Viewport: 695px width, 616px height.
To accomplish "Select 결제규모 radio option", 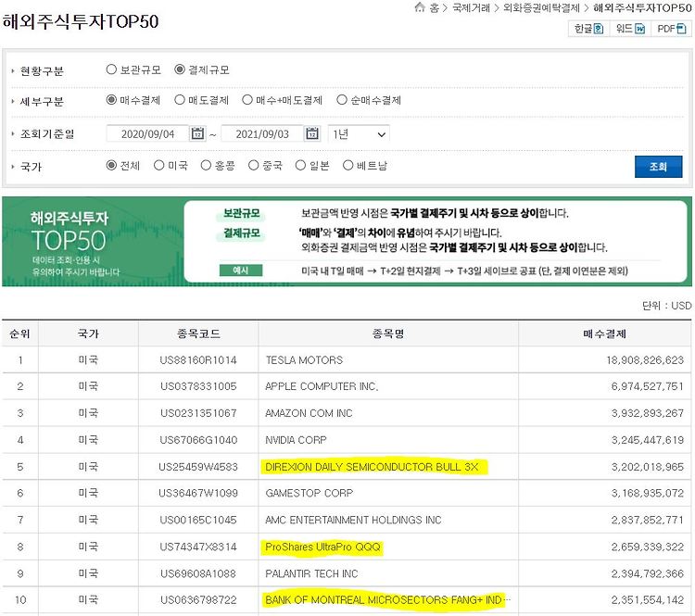I will [179, 69].
